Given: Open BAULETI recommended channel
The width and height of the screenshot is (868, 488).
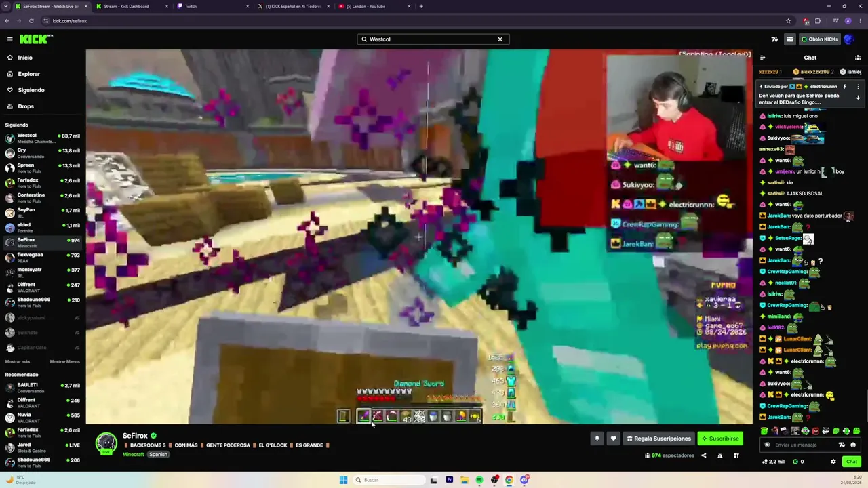Looking at the screenshot, I should point(42,387).
